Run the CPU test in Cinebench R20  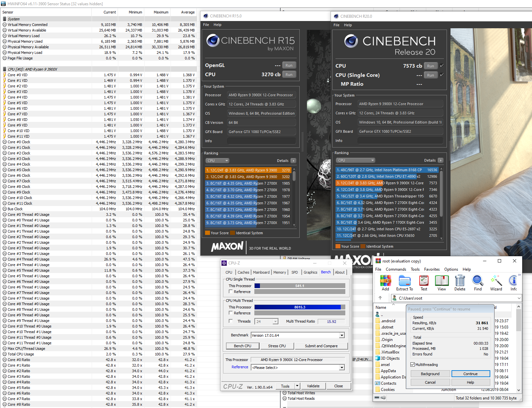point(430,66)
